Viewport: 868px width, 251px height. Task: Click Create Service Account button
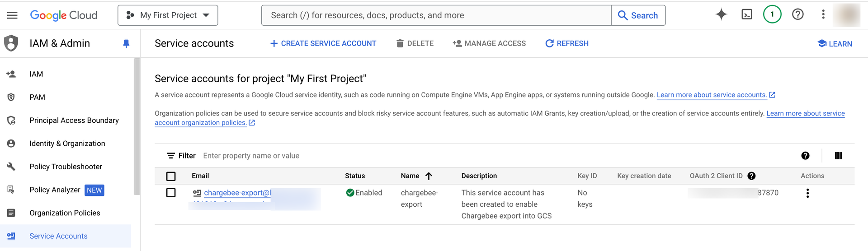click(x=323, y=43)
